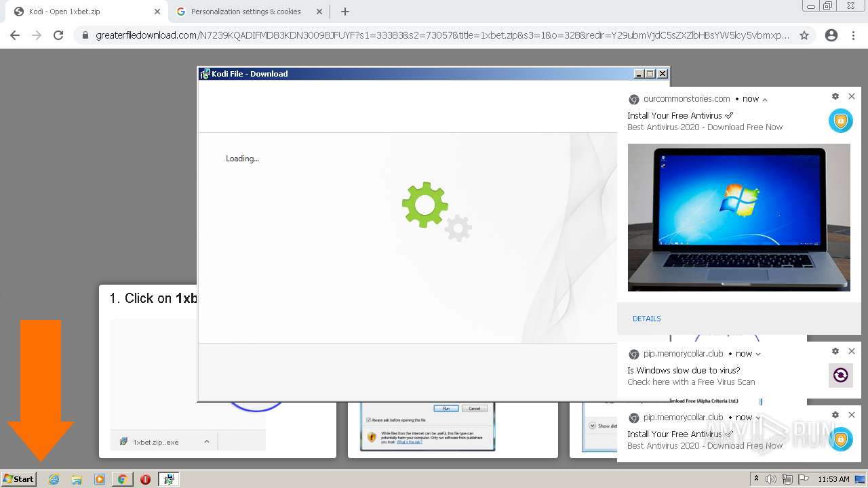Click 'Check here with a Free Virus Scan' text
The height and width of the screenshot is (488, 868).
pos(691,382)
